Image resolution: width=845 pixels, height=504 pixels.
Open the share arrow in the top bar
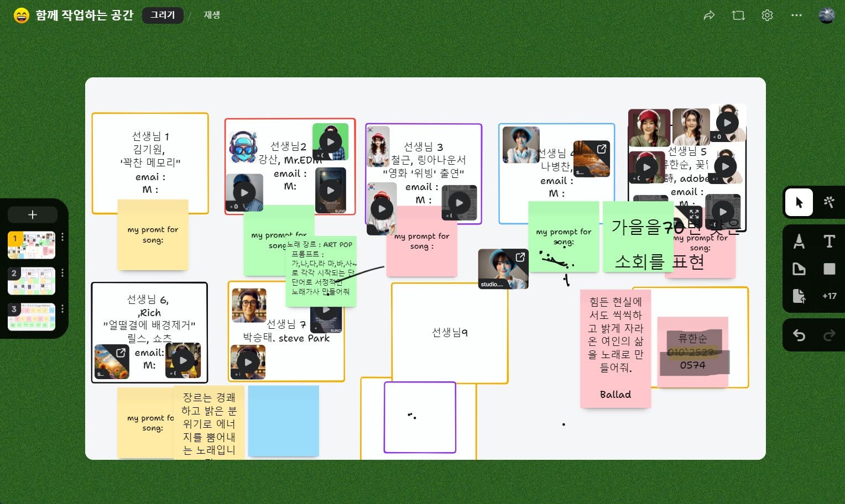[x=709, y=15]
